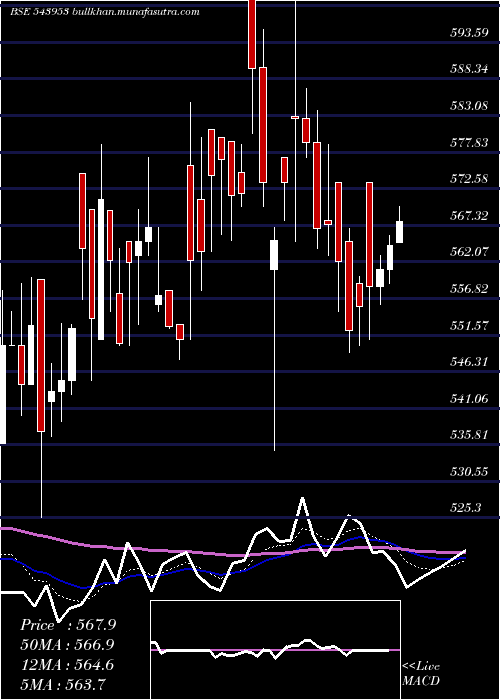Select the 525.3 price label
Image resolution: width=500 pixels, height=700 pixels.
pos(466,508)
